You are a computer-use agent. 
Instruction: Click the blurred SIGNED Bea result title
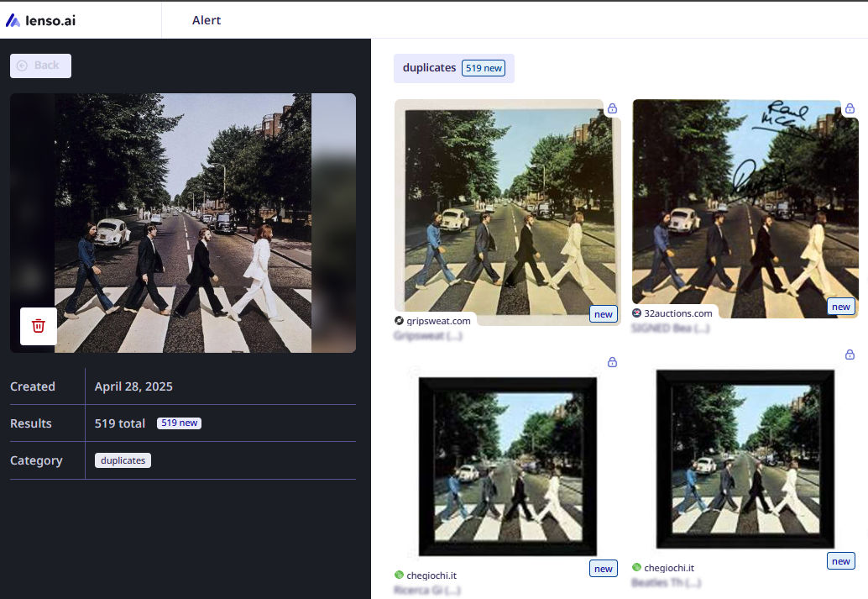pyautogui.click(x=671, y=328)
